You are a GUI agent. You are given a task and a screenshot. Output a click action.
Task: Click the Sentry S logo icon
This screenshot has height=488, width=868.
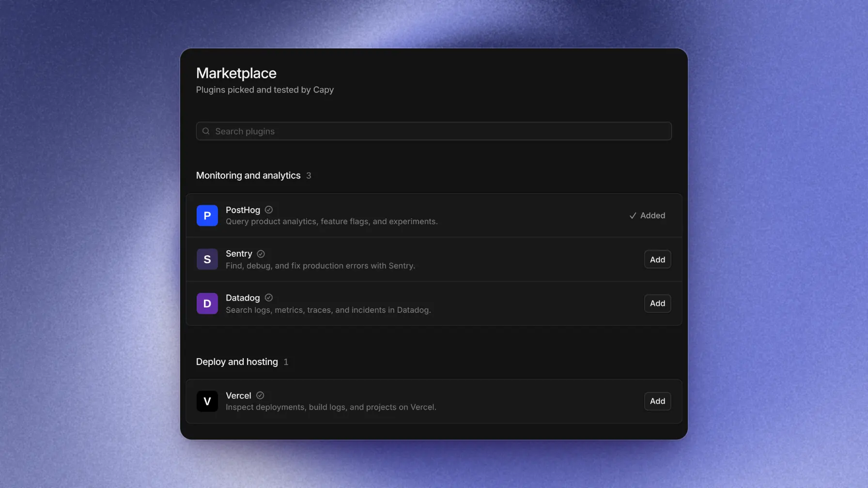[x=207, y=259]
